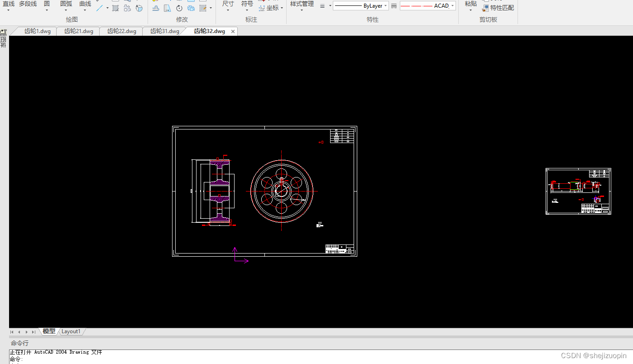This screenshot has height=364, width=633.
Task: Select the 齿轮32.dwg tab
Action: tap(209, 31)
